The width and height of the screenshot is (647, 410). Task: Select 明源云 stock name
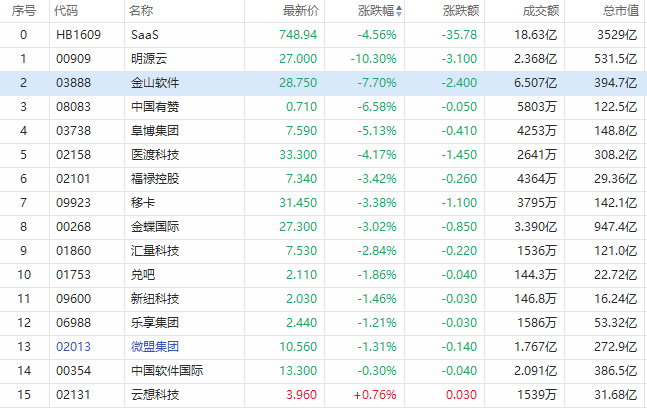click(149, 59)
